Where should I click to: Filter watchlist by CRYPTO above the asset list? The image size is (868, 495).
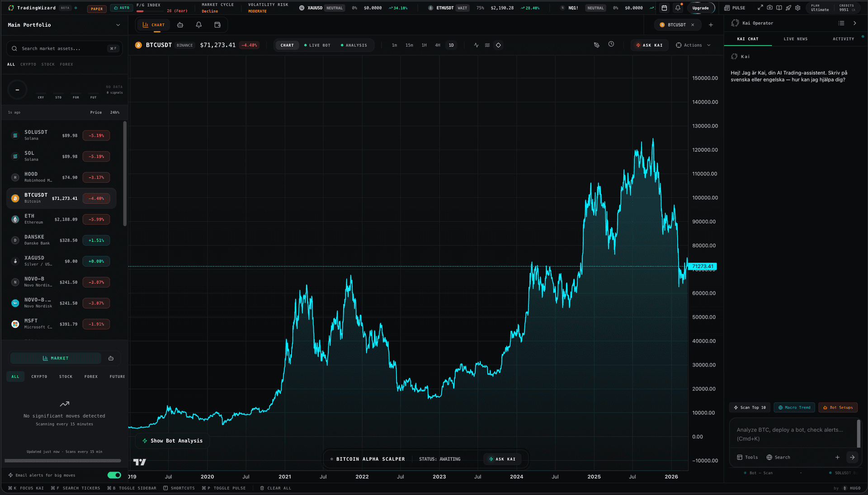[x=28, y=64]
